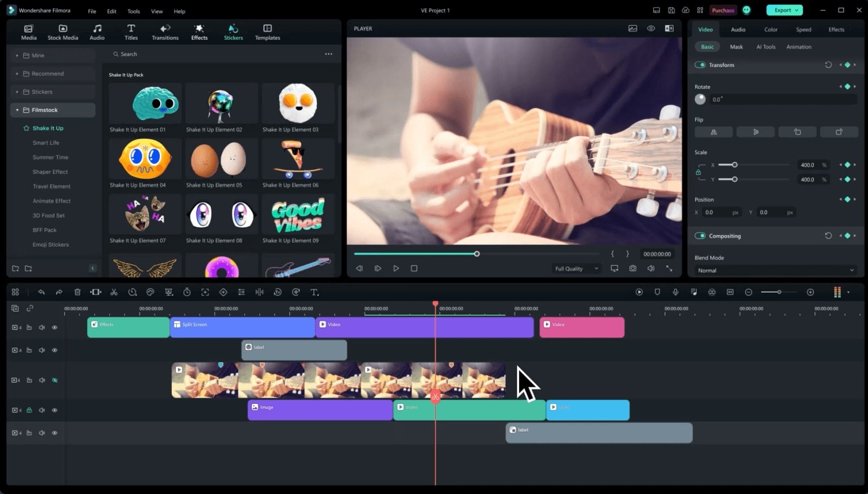Click the Undo icon in the timeline toolbar
Screen dimensions: 868x494
41,292
